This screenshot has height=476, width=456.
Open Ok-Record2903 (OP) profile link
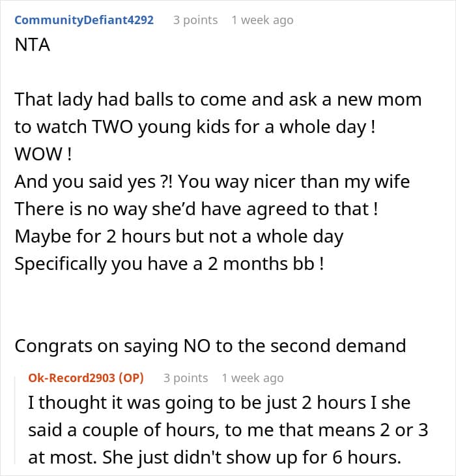(x=86, y=378)
